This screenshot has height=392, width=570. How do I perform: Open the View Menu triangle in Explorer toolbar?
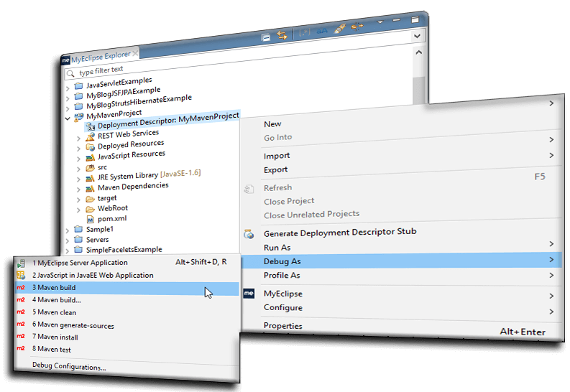click(x=380, y=22)
